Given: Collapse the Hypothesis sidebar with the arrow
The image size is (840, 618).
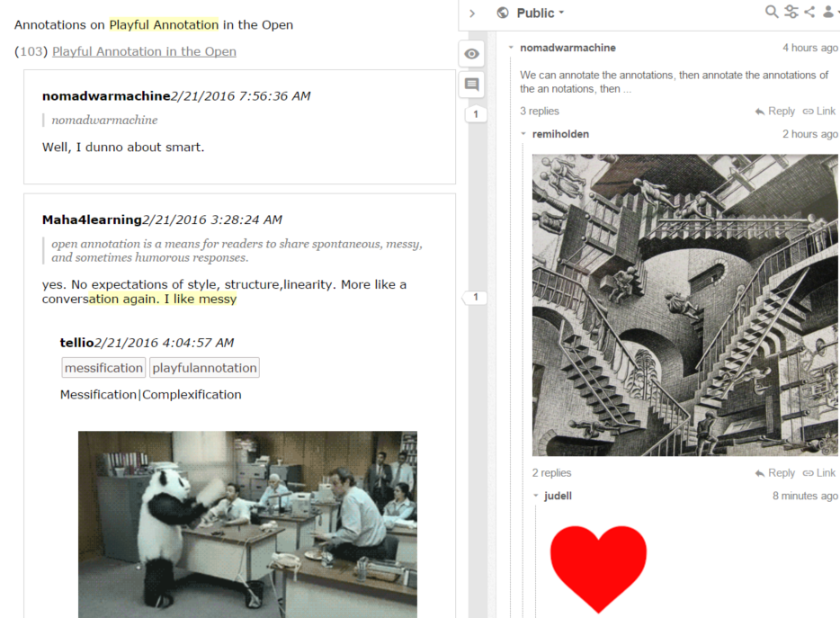Looking at the screenshot, I should tap(472, 13).
